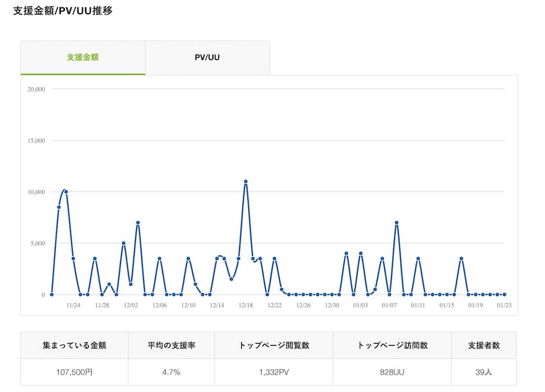Click the 5,000 data point near 12/01
This screenshot has width=545, height=392.
[124, 243]
